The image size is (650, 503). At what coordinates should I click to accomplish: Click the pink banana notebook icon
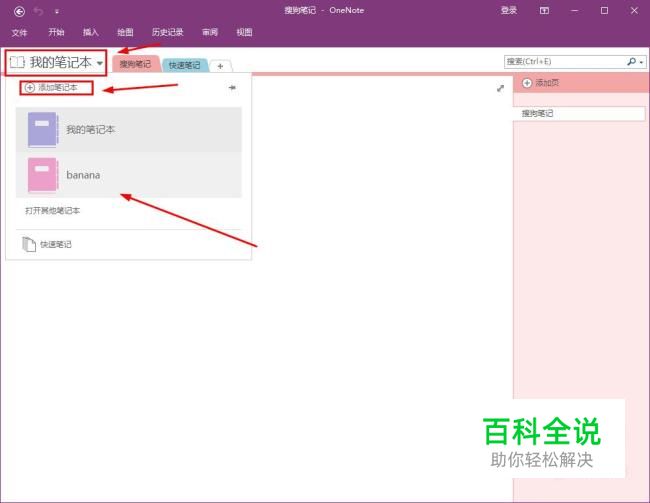pos(42,175)
